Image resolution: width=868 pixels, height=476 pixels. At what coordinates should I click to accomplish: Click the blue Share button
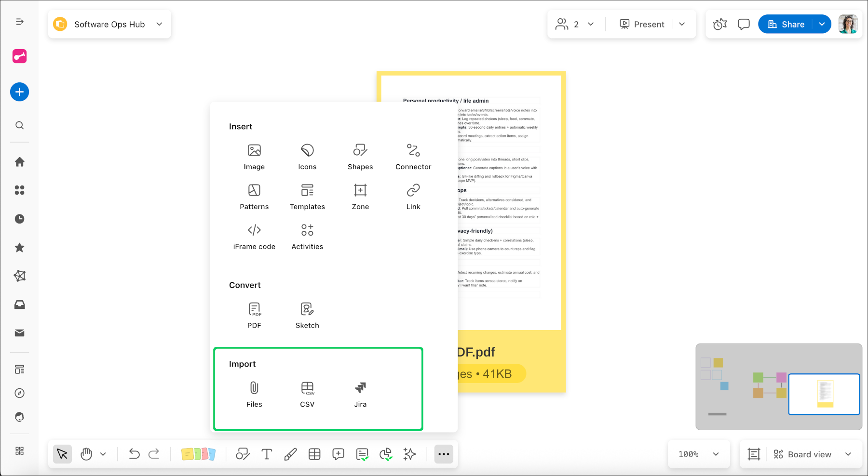tap(786, 24)
